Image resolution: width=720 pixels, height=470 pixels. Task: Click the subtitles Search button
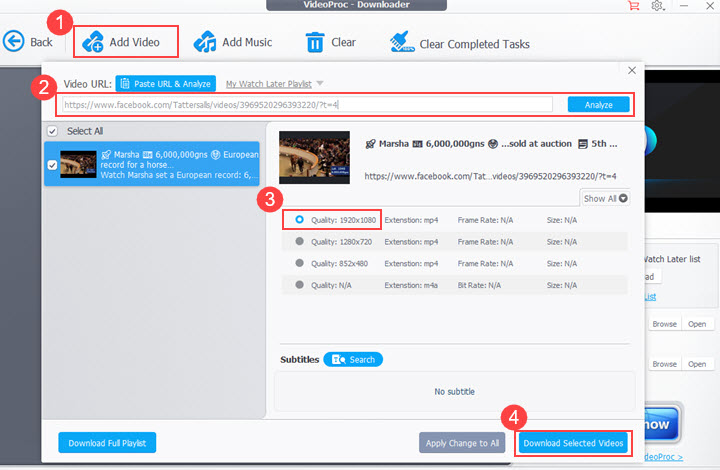tap(353, 359)
